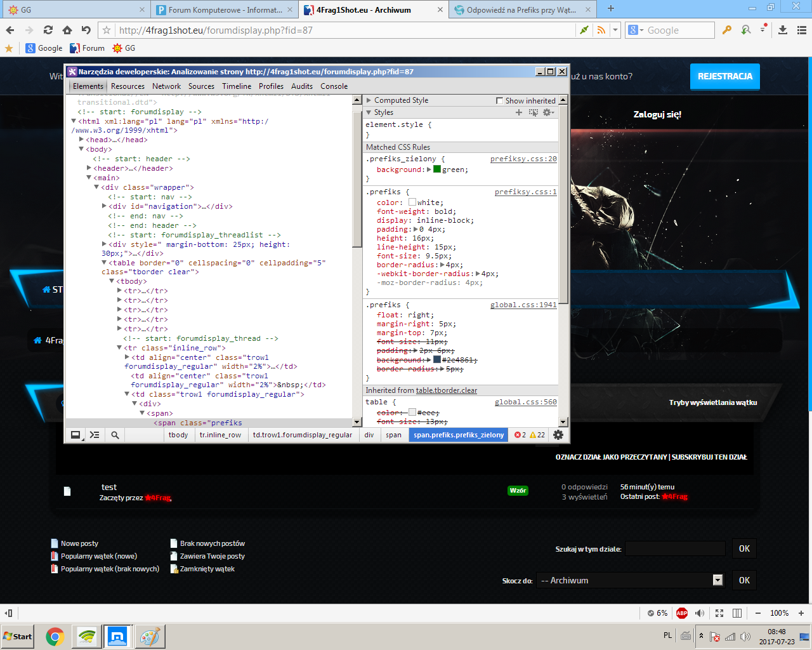Show the console drawer icon
Screen dimensions: 812x650
coord(95,435)
